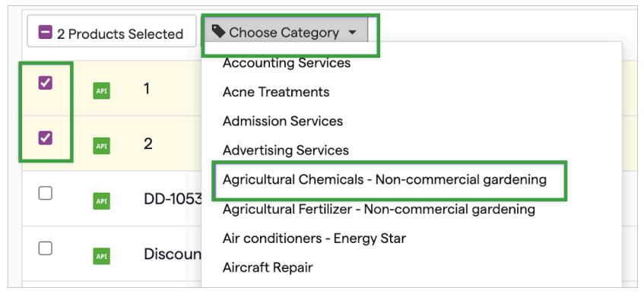Screen dimensions: 644x294
Task: Click the API badge beside Discount product
Action: coord(101,256)
